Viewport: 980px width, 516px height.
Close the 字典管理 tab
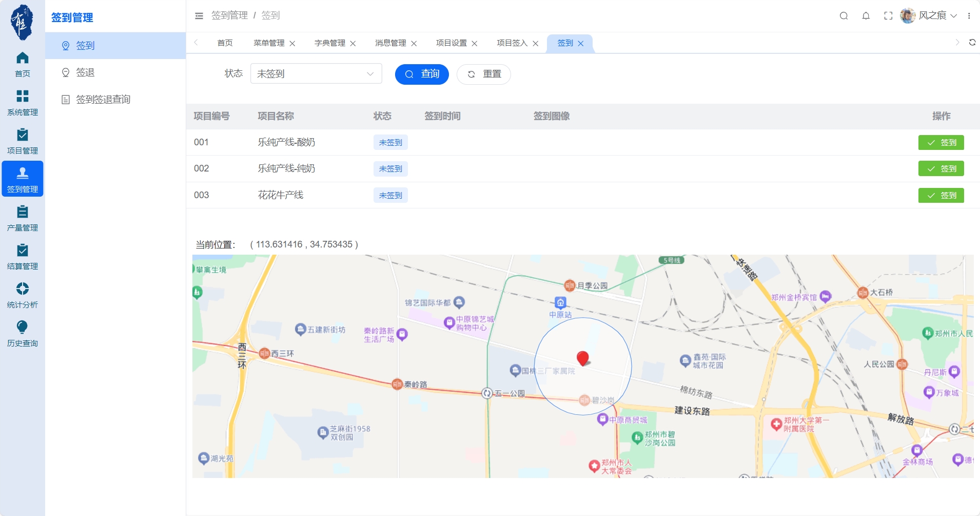coord(353,44)
